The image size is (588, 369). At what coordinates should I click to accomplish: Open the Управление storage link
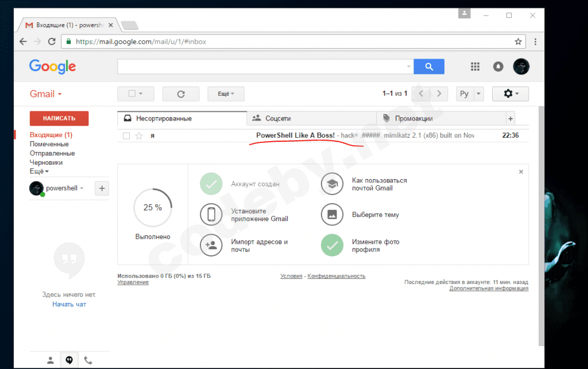coord(133,282)
